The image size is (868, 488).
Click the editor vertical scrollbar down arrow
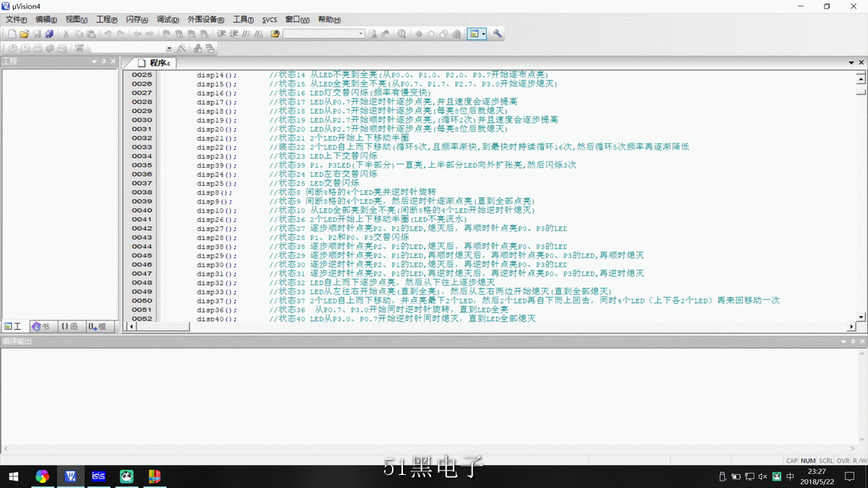tap(861, 317)
